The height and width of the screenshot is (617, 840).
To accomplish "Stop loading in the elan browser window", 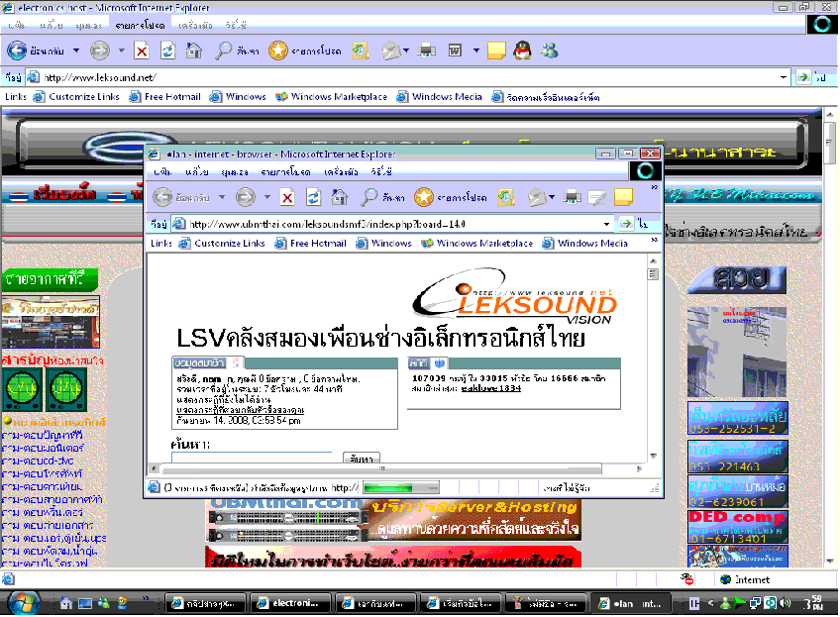I will 287,198.
